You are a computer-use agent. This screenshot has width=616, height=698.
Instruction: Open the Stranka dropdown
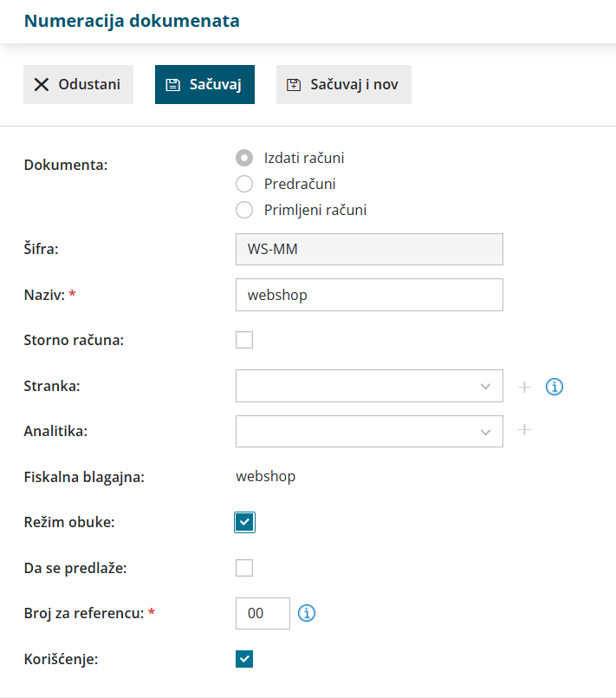369,386
